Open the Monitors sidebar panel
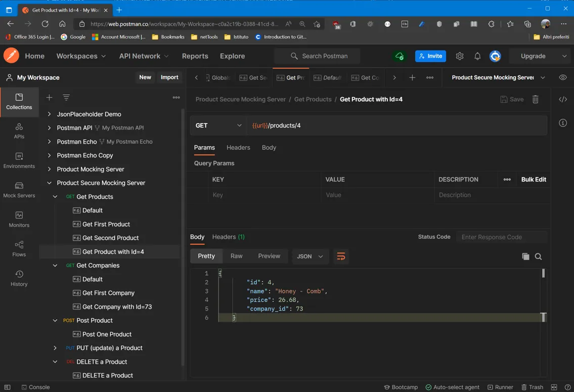Viewport: 574px width, 392px height. [x=19, y=220]
